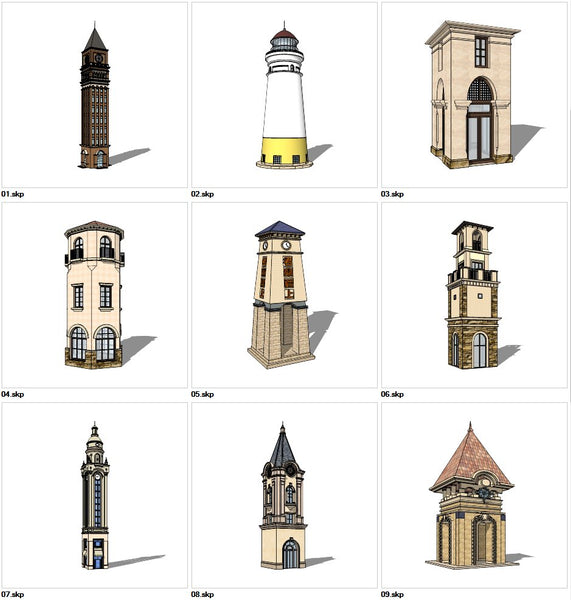The image size is (571, 600).
Task: Click the 04.skp file name label
Action: pyautogui.click(x=13, y=394)
